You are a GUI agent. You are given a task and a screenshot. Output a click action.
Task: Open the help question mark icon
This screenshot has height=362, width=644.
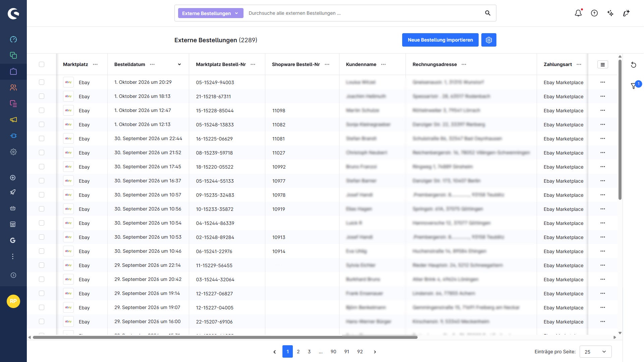[x=594, y=13]
